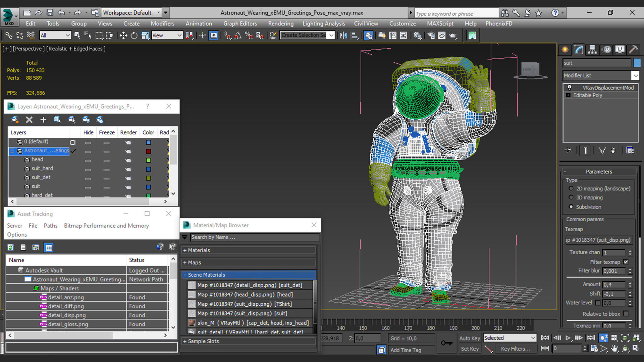644x362 pixels.
Task: Click the red color swatch of Astronaut layer
Action: (148, 151)
